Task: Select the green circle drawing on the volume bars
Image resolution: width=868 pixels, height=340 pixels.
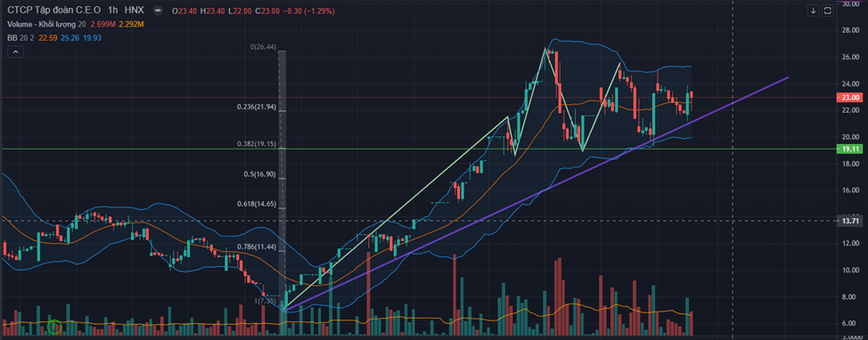Action: [x=54, y=328]
